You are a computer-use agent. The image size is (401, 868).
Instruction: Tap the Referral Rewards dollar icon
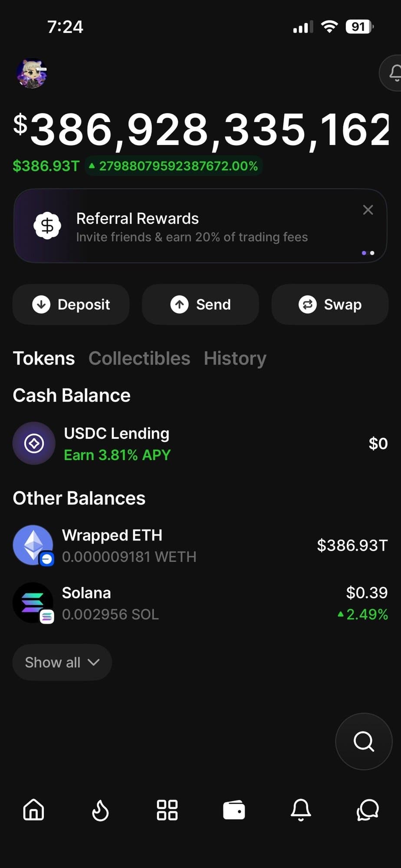pyautogui.click(x=47, y=226)
